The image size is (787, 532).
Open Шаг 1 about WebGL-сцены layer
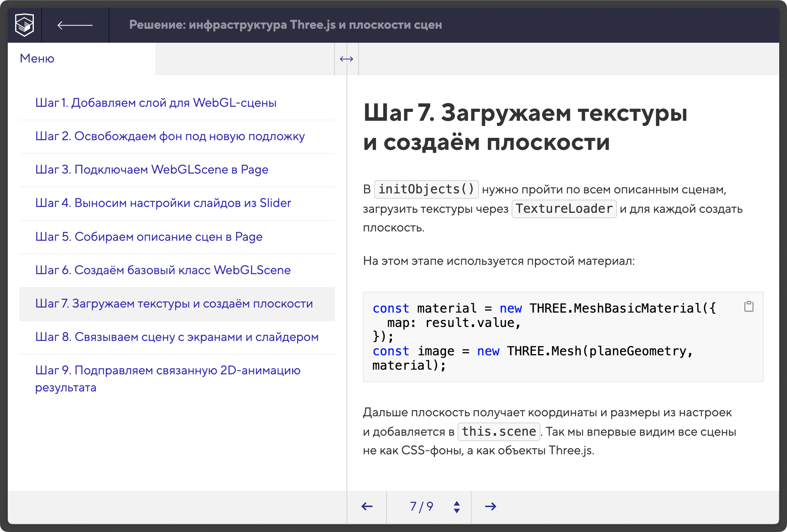pyautogui.click(x=156, y=103)
